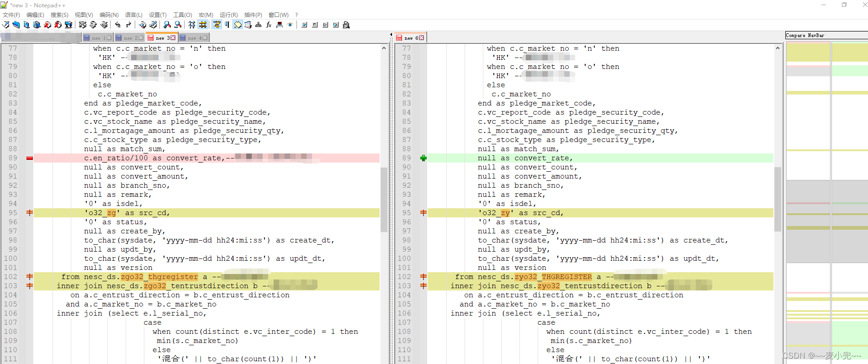Switch to the new 1 tab

[97, 38]
